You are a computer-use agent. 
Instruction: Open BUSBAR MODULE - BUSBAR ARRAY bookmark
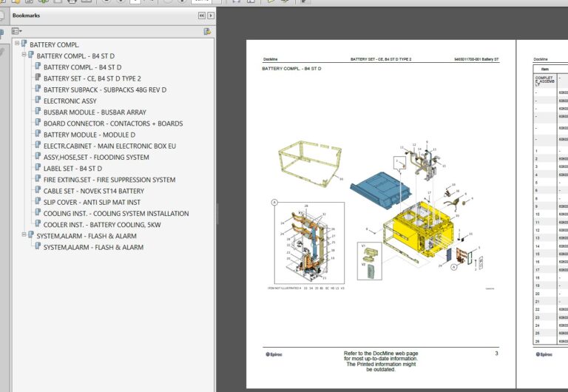click(95, 112)
